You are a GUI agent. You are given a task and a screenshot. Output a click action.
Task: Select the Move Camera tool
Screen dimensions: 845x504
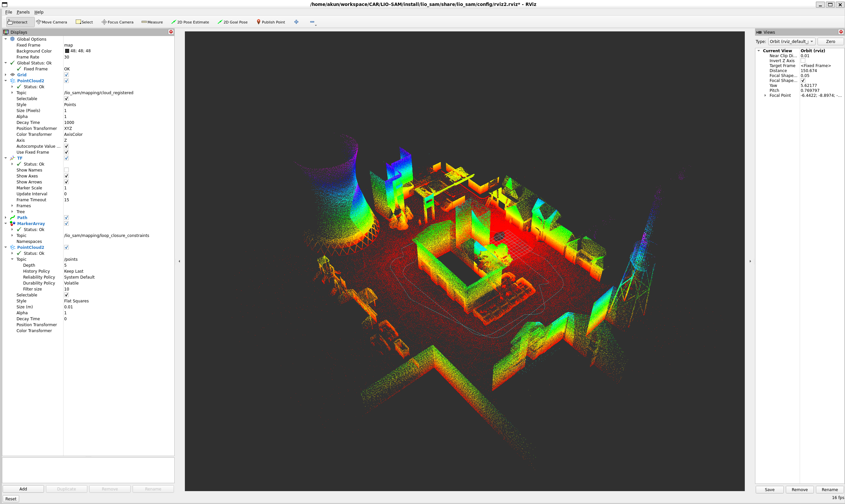(52, 22)
